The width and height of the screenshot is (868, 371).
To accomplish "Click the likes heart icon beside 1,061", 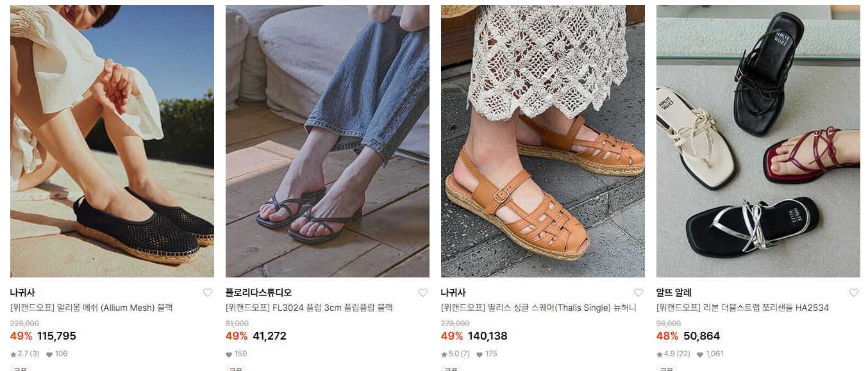I will pyautogui.click(x=700, y=354).
